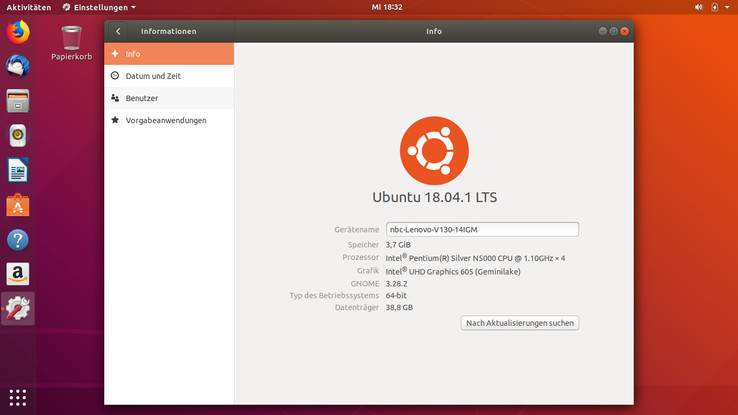Screen dimensions: 738x415
Task: Launch Rhythmbox music player icon
Action: click(x=18, y=136)
